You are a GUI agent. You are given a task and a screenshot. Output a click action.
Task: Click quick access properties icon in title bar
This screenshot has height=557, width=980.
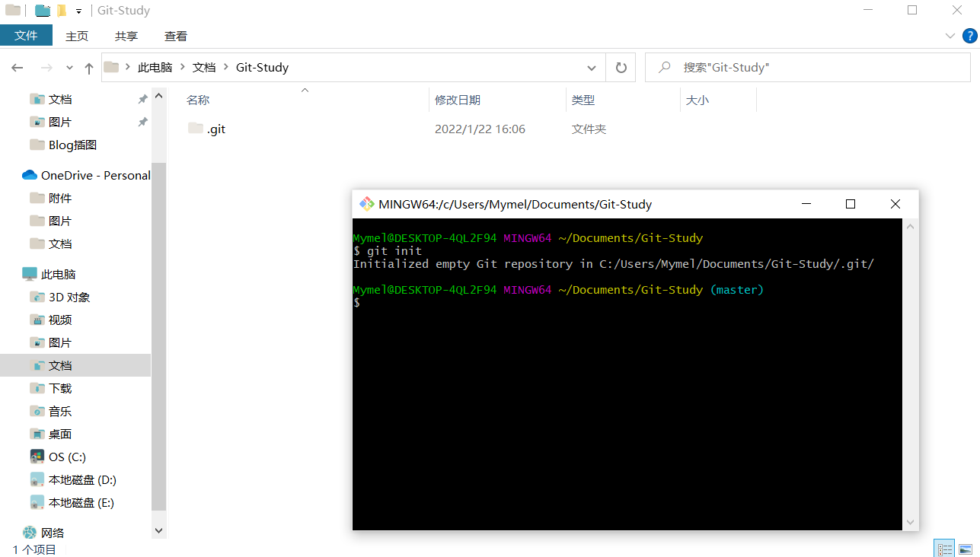point(43,11)
